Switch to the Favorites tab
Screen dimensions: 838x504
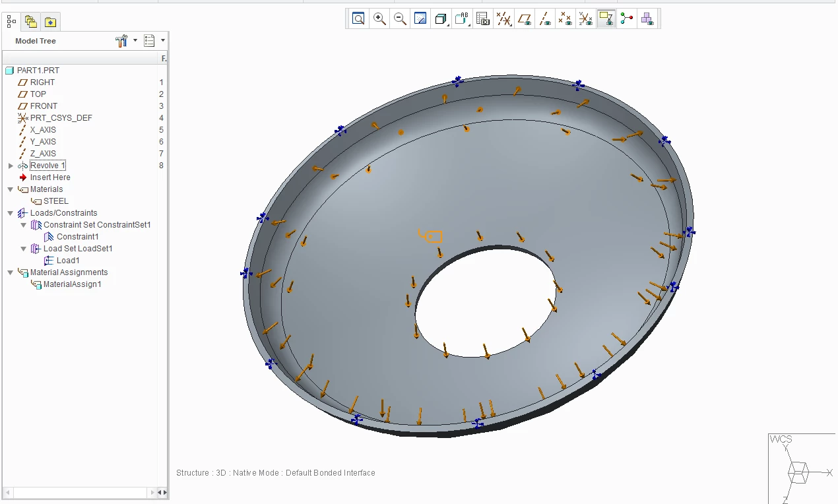pyautogui.click(x=51, y=22)
